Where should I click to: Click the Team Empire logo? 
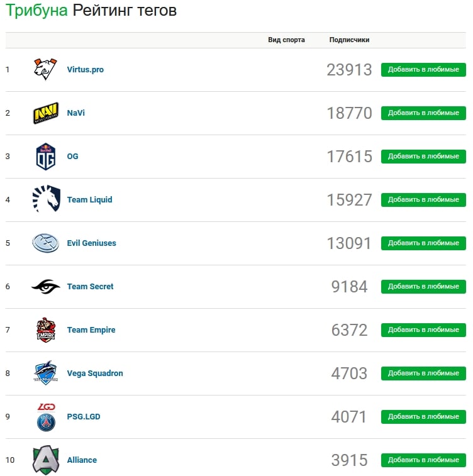pos(45,329)
